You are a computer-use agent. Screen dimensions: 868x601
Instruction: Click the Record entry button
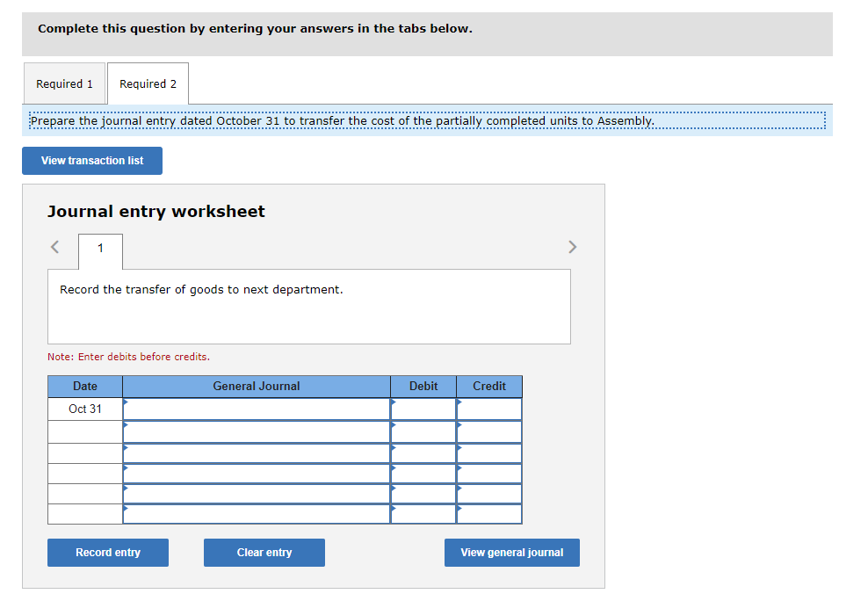(x=107, y=552)
